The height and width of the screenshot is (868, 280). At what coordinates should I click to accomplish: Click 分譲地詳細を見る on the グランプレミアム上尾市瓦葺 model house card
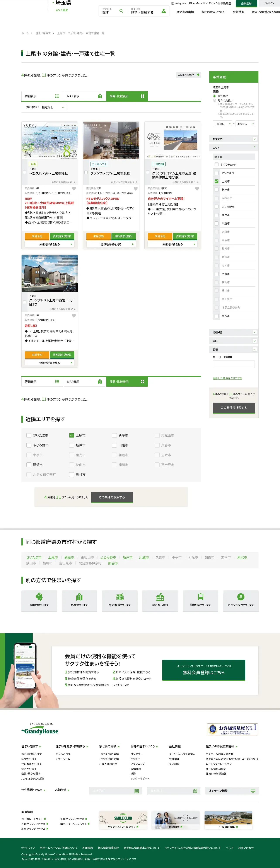click(x=111, y=244)
